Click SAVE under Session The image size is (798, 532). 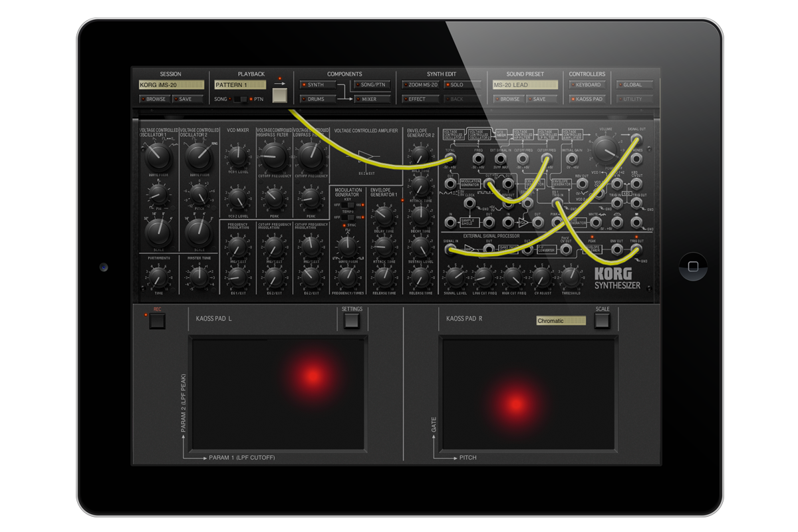(188, 99)
